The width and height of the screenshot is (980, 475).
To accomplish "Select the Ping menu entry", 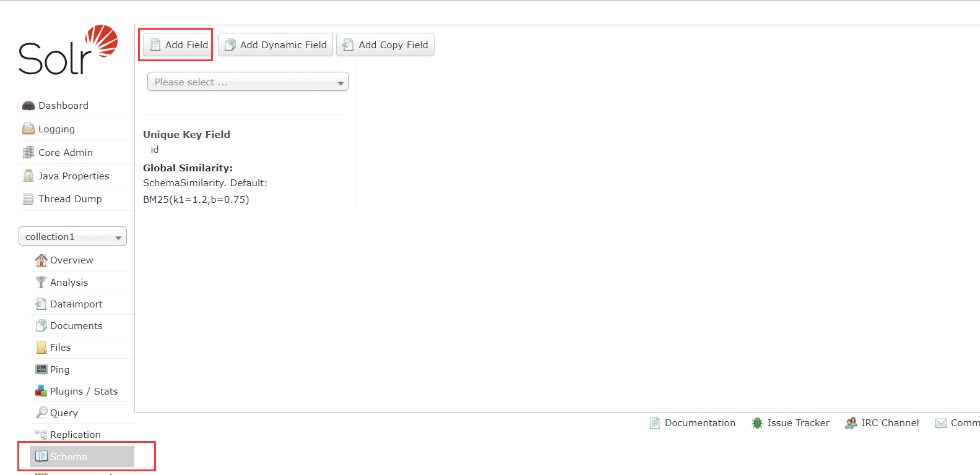I will tap(82, 369).
